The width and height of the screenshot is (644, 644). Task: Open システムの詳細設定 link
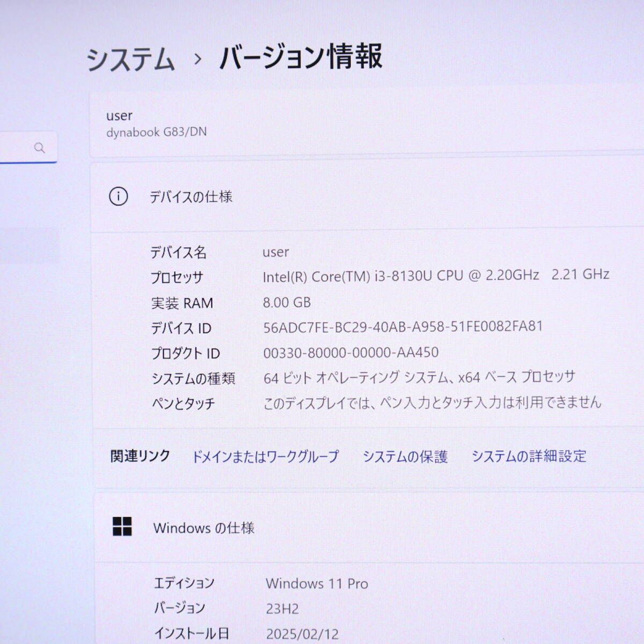(529, 456)
